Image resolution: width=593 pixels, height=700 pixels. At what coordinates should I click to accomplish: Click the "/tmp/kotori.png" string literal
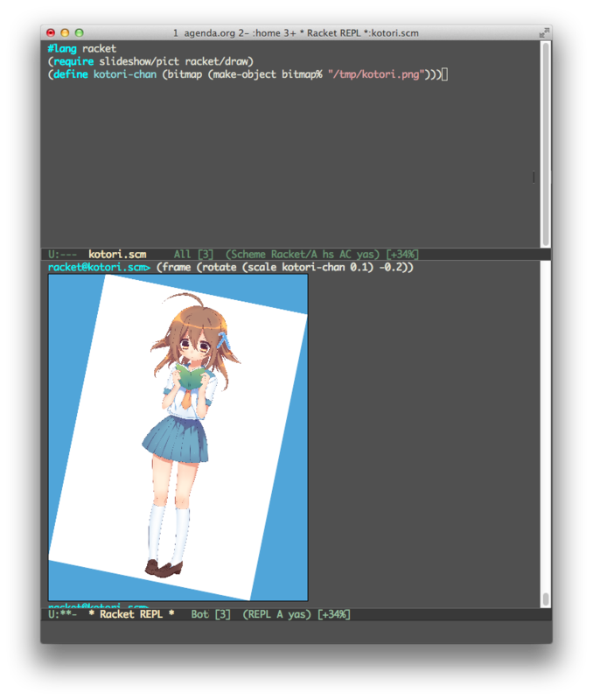(377, 74)
